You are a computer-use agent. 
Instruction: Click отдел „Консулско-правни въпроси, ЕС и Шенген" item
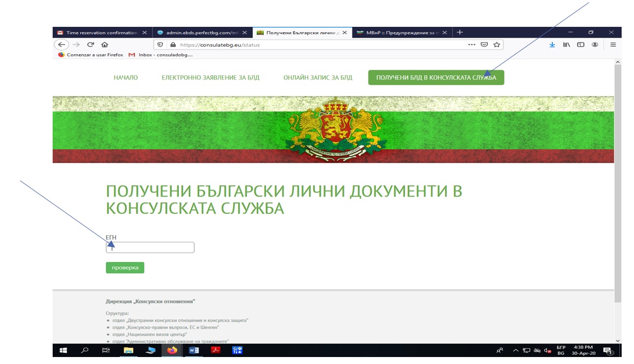pos(165,327)
